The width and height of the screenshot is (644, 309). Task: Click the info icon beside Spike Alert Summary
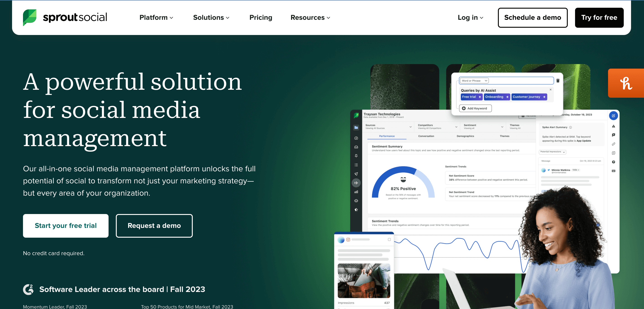tap(570, 127)
